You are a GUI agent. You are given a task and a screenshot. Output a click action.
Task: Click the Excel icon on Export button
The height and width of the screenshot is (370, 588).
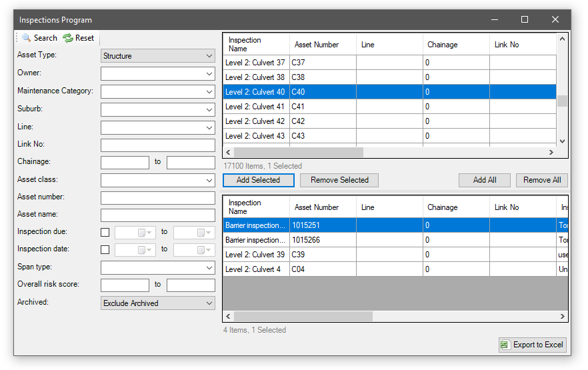[505, 345]
